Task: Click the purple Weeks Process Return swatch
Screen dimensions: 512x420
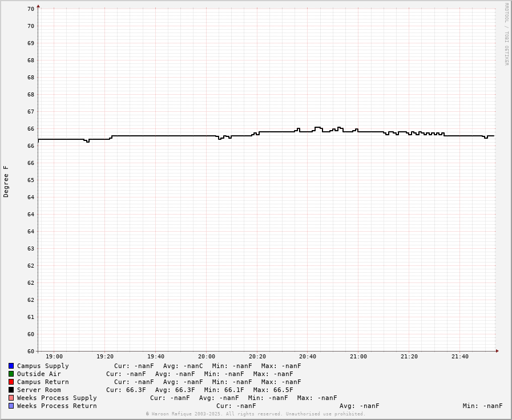Action: tap(11, 406)
